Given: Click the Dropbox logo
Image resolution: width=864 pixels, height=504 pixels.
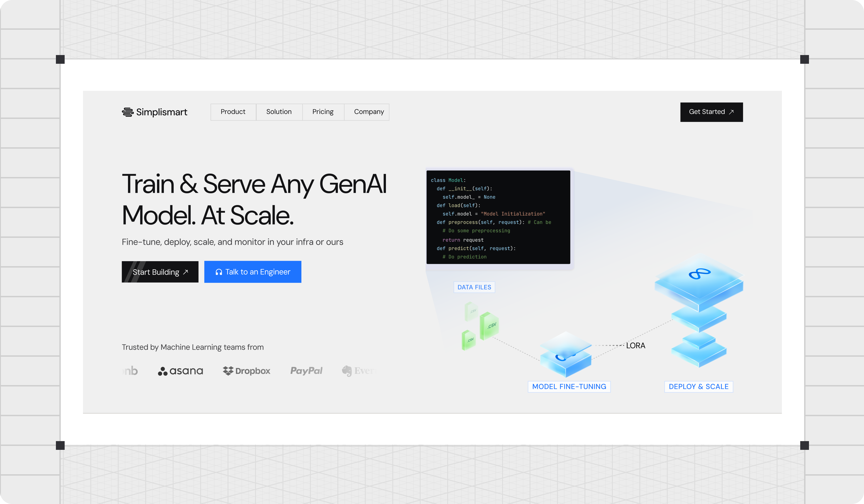Looking at the screenshot, I should (x=247, y=371).
